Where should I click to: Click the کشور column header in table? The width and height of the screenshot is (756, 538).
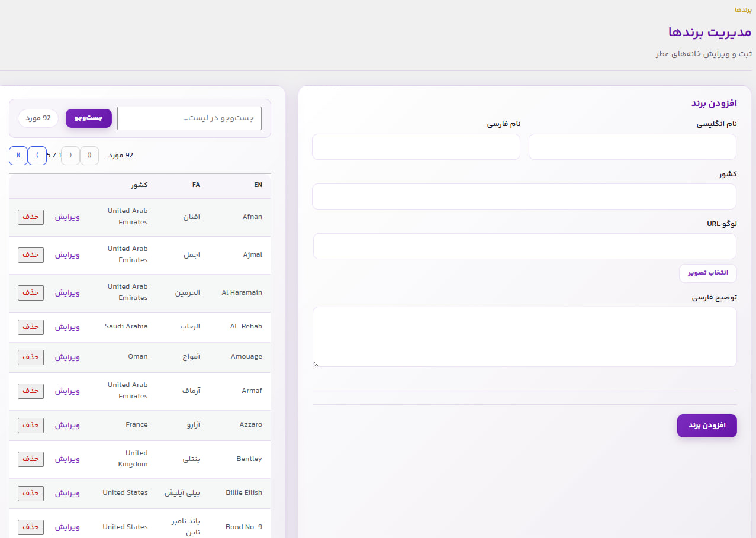coord(140,185)
